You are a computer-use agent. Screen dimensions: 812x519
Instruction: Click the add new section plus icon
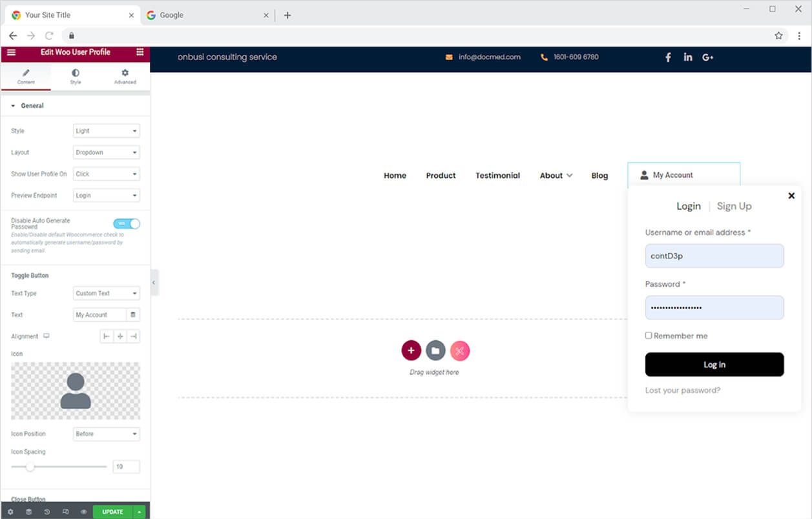411,351
